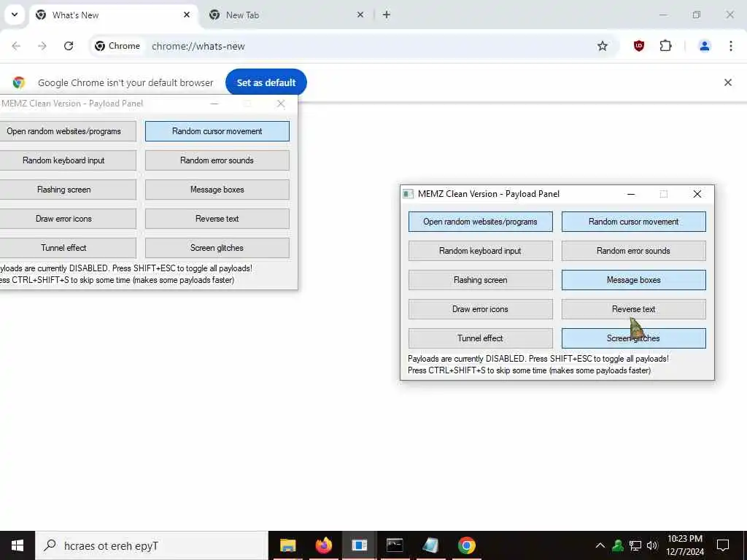Viewport: 747px width, 560px height.
Task: Click the green user tray icon
Action: point(618,545)
